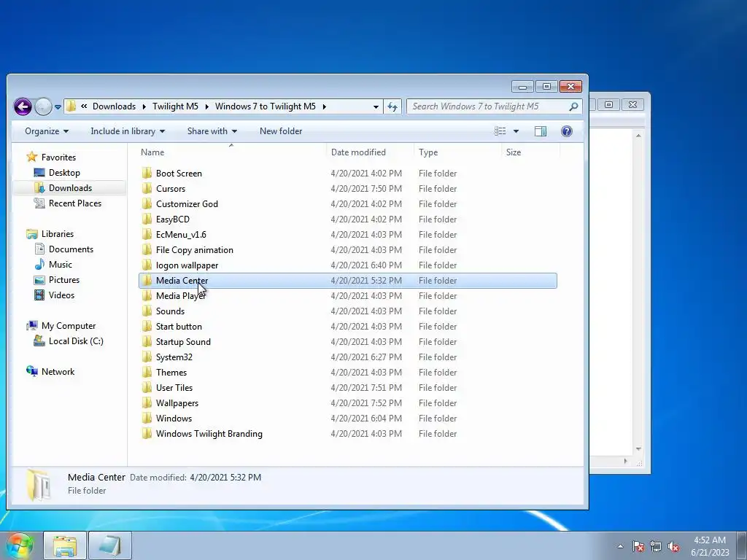This screenshot has height=560, width=747.
Task: Select the Media Player folder icon
Action: tap(147, 296)
